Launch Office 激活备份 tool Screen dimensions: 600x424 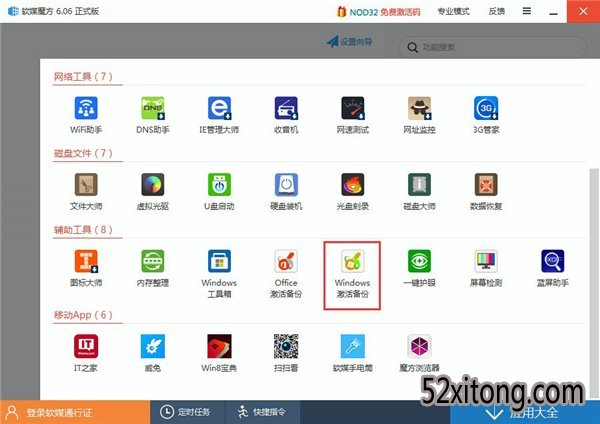pos(286,261)
